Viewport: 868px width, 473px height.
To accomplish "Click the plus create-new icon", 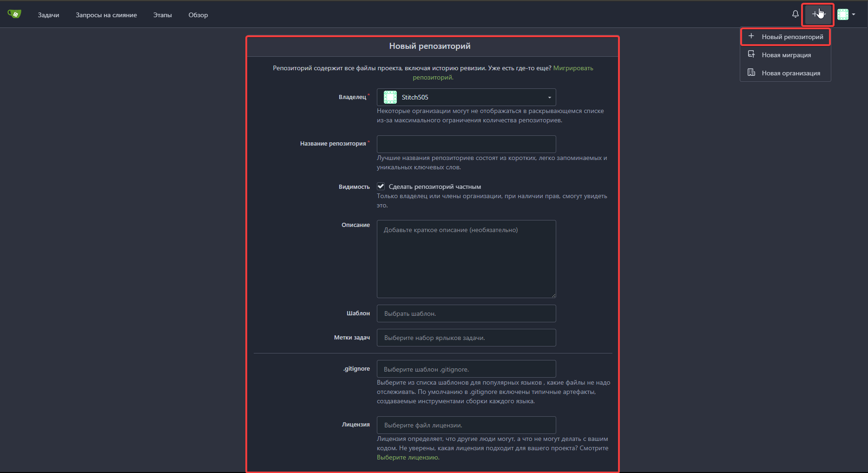I will pos(817,14).
